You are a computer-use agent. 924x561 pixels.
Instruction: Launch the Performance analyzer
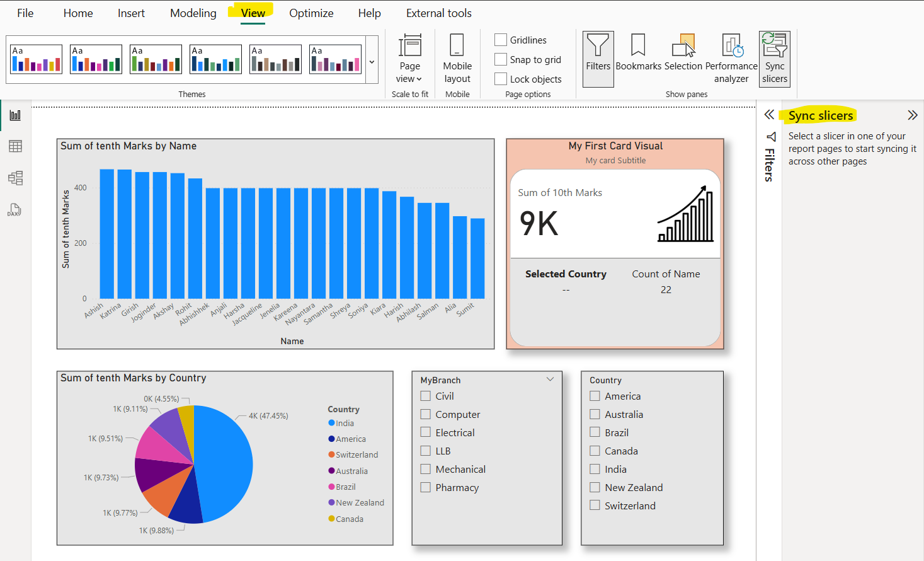(x=731, y=57)
